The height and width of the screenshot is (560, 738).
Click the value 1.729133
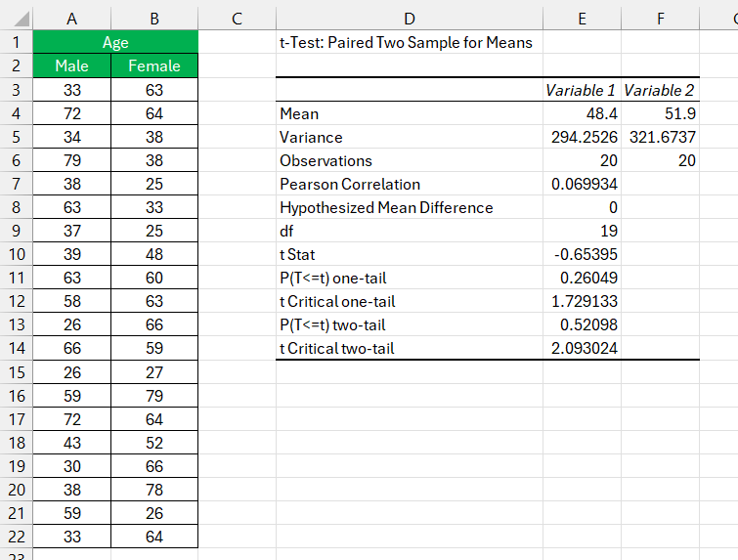(583, 302)
